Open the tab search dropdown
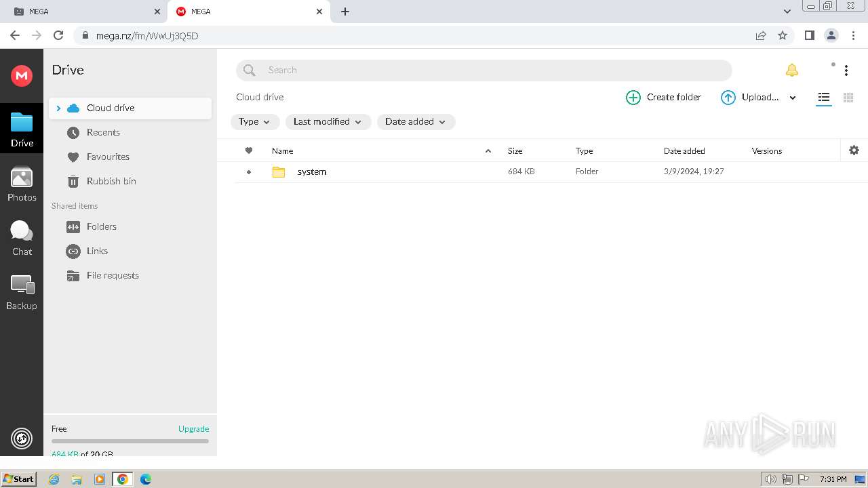The image size is (868, 488). click(787, 12)
